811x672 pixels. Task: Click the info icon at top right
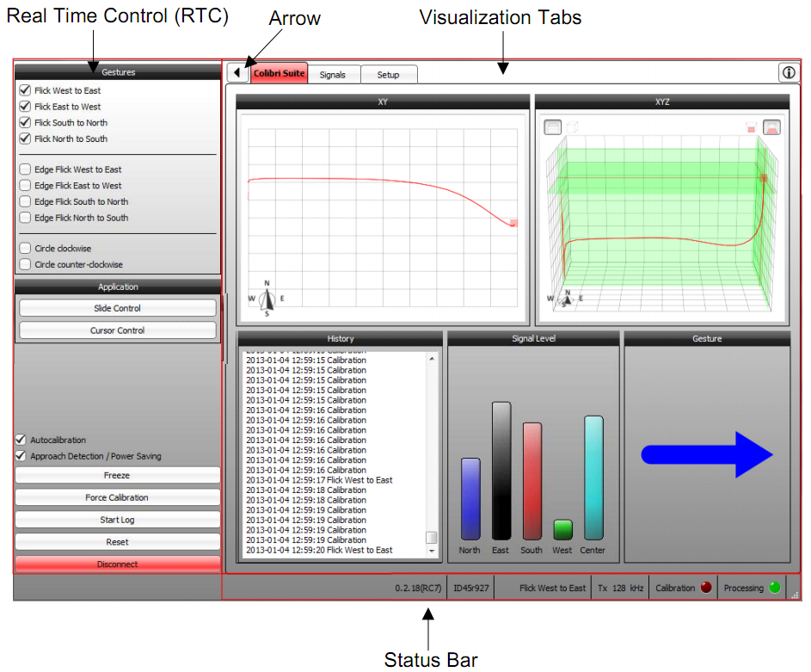tap(788, 73)
